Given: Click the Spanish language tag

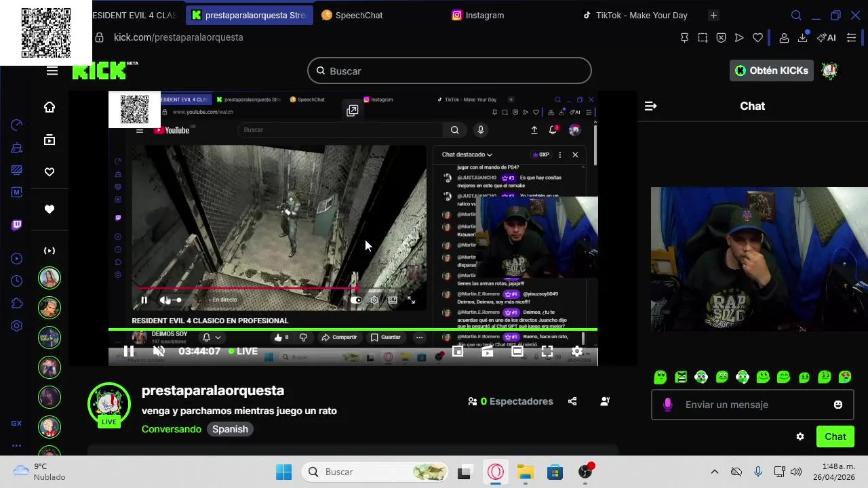Looking at the screenshot, I should [x=230, y=429].
